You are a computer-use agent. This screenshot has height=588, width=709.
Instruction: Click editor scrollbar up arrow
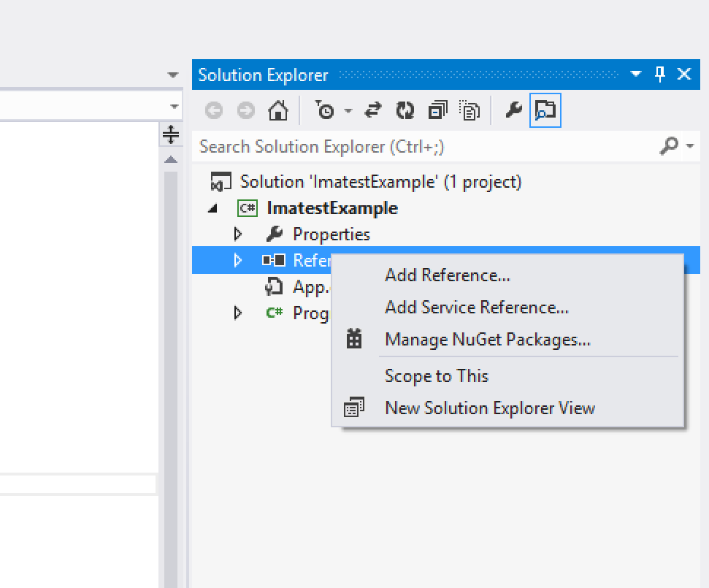[x=171, y=159]
